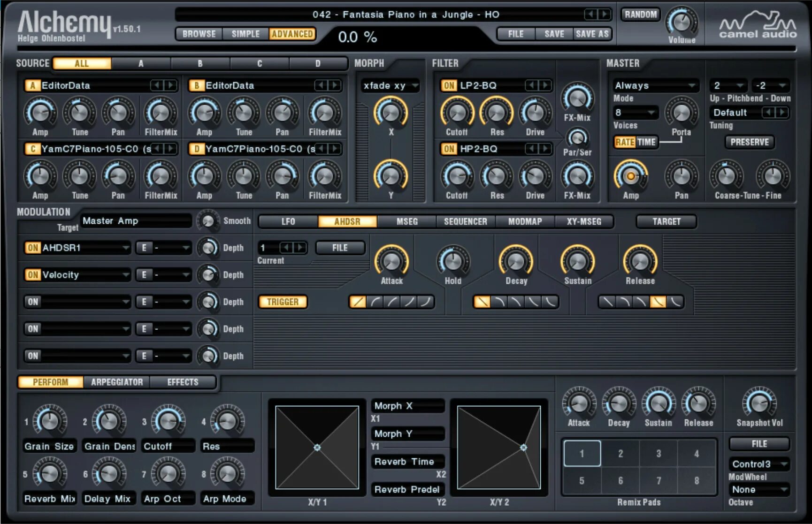Click the RANDOM button
This screenshot has width=812, height=524.
tap(640, 14)
